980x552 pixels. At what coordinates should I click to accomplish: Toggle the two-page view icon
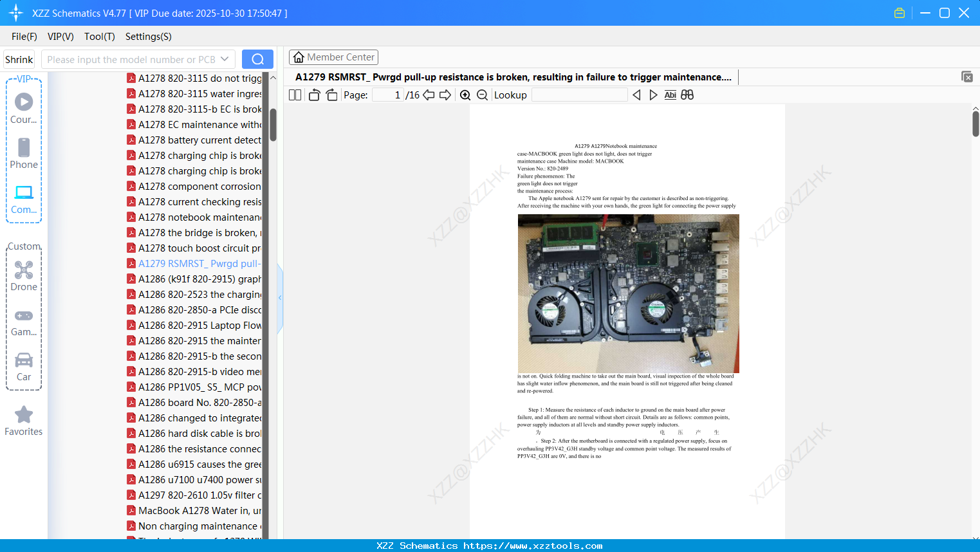click(295, 95)
